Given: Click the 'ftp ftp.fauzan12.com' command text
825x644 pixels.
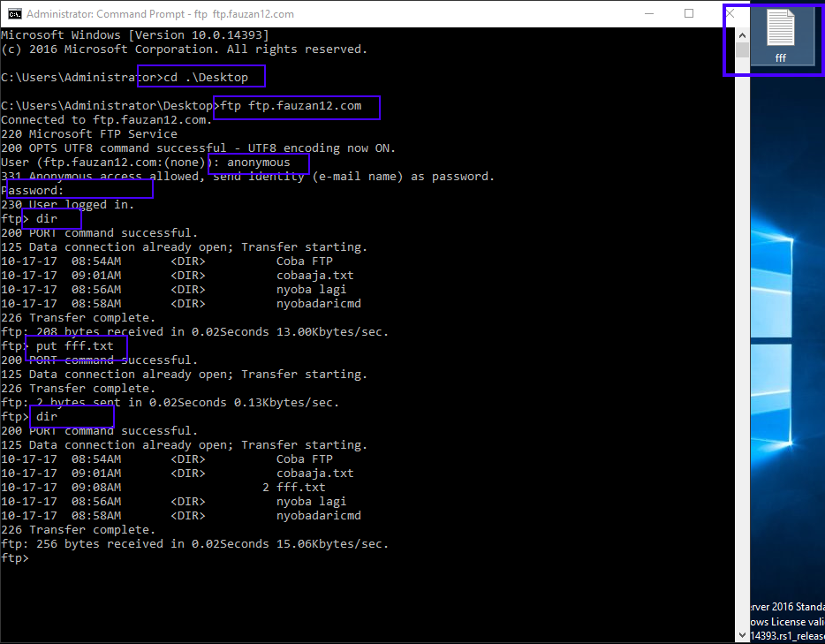Looking at the screenshot, I should click(x=291, y=106).
